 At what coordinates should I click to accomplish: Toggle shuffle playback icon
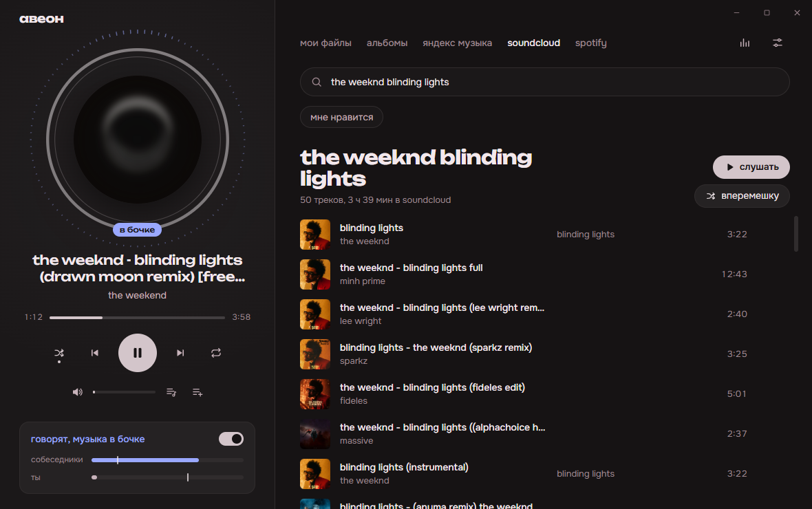coord(59,353)
